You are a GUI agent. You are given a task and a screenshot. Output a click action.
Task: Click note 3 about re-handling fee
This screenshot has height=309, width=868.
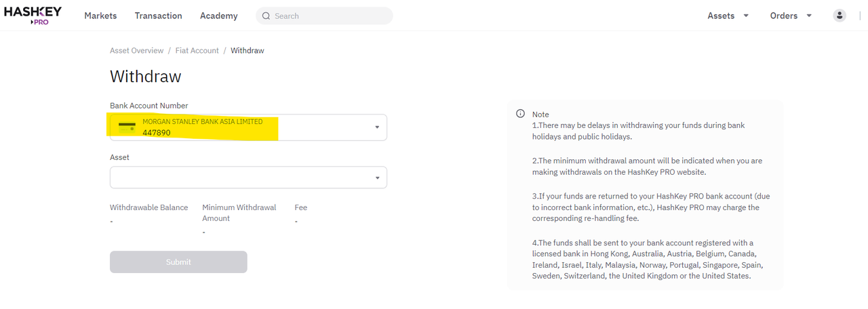coord(651,207)
